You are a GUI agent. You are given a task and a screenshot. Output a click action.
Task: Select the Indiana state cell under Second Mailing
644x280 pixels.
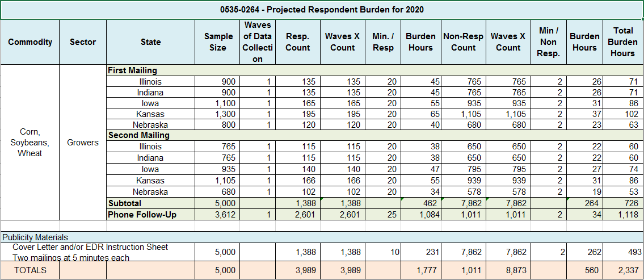pos(150,157)
